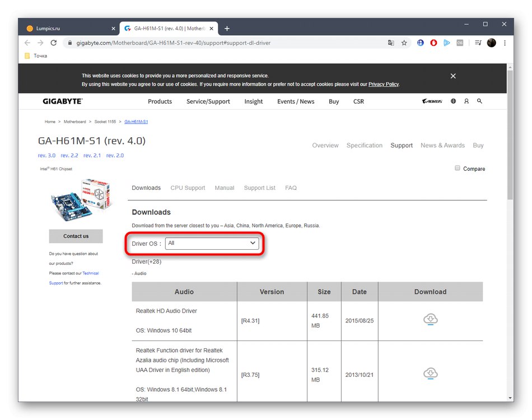Click the GA-H61M-S1 breadcrumb link
This screenshot has width=532, height=420.
[136, 122]
